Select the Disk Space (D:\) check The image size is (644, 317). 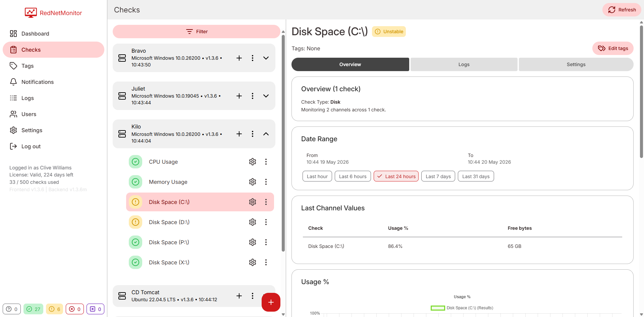[200, 222]
